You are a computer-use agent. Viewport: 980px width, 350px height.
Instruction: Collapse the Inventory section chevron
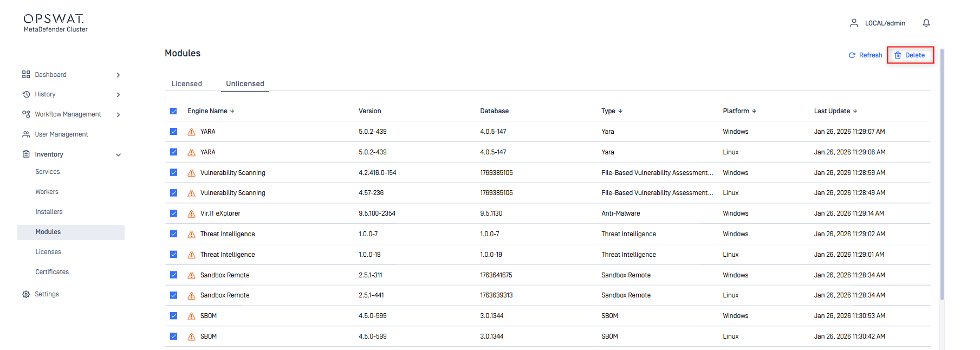[118, 154]
